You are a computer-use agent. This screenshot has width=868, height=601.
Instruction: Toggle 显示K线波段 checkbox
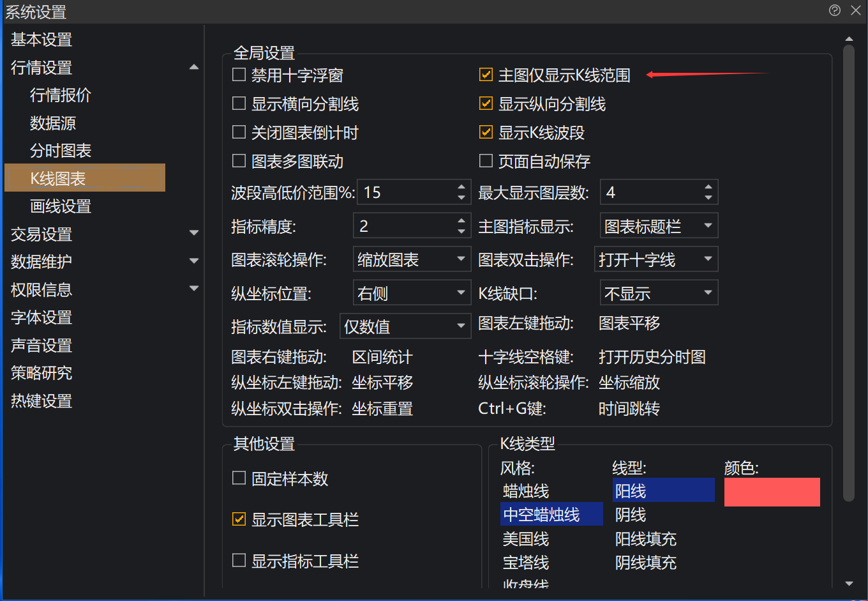pos(486,133)
